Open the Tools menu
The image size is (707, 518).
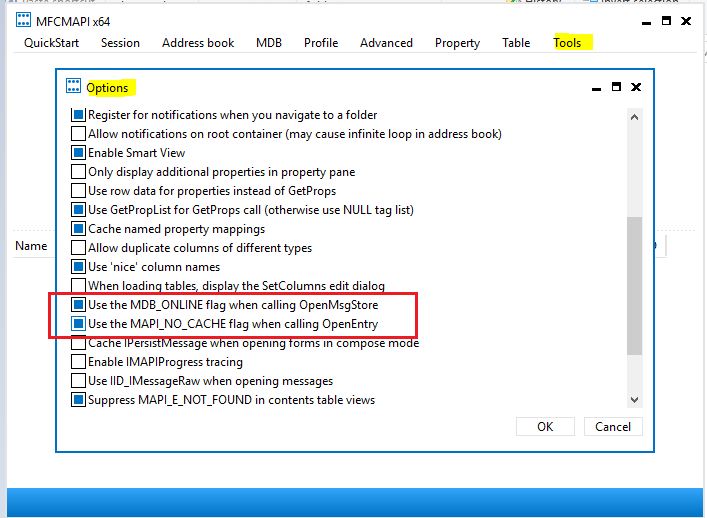[x=567, y=43]
